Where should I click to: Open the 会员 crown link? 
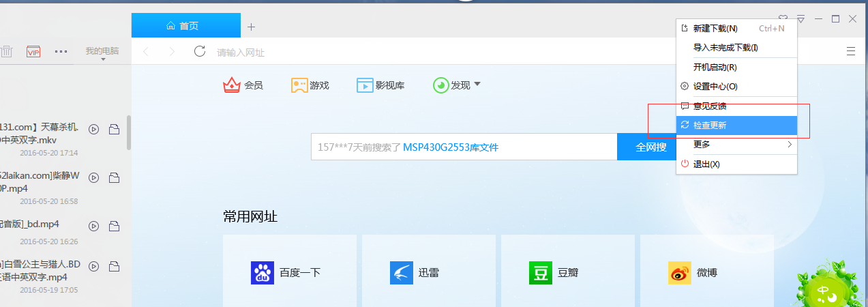click(243, 85)
